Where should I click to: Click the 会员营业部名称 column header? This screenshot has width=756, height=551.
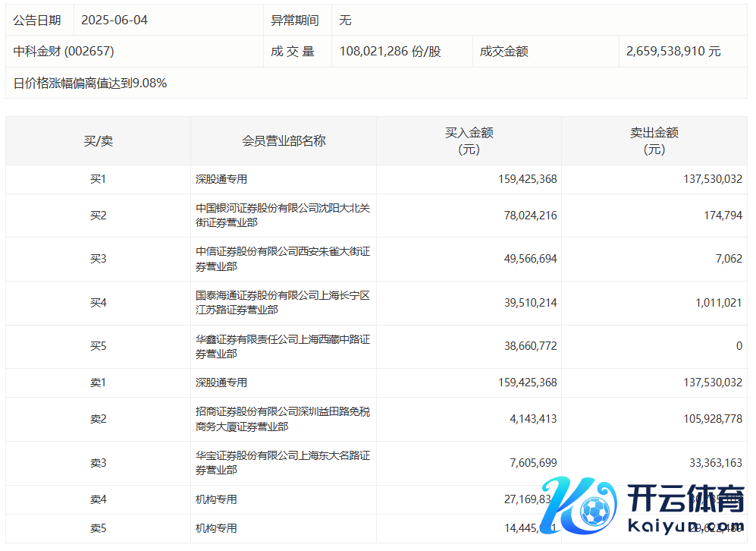[284, 141]
